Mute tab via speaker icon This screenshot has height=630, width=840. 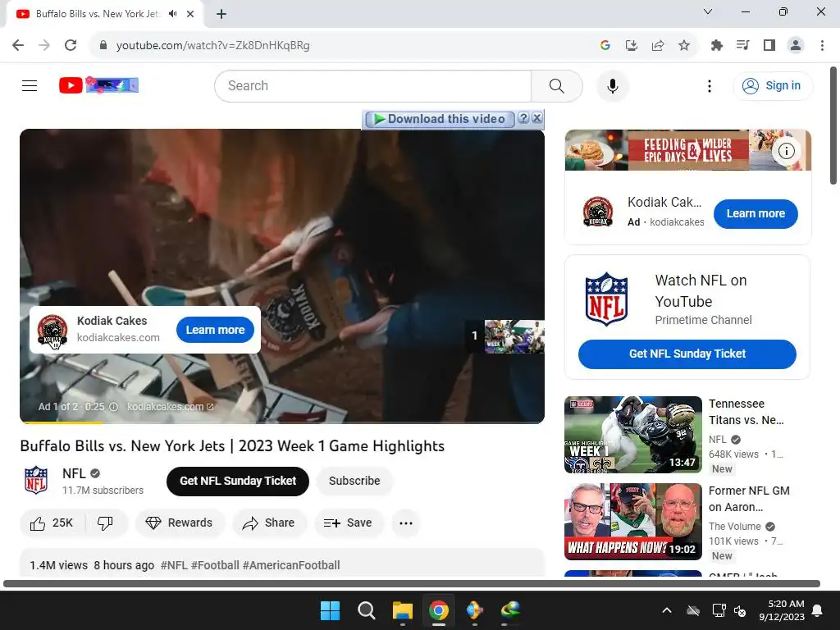tap(172, 14)
